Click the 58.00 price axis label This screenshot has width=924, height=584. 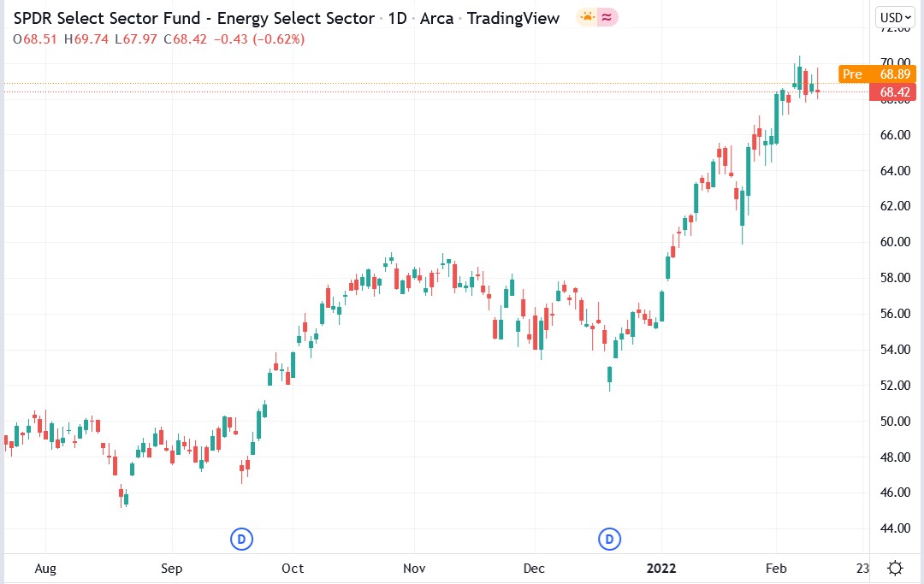[x=895, y=278]
